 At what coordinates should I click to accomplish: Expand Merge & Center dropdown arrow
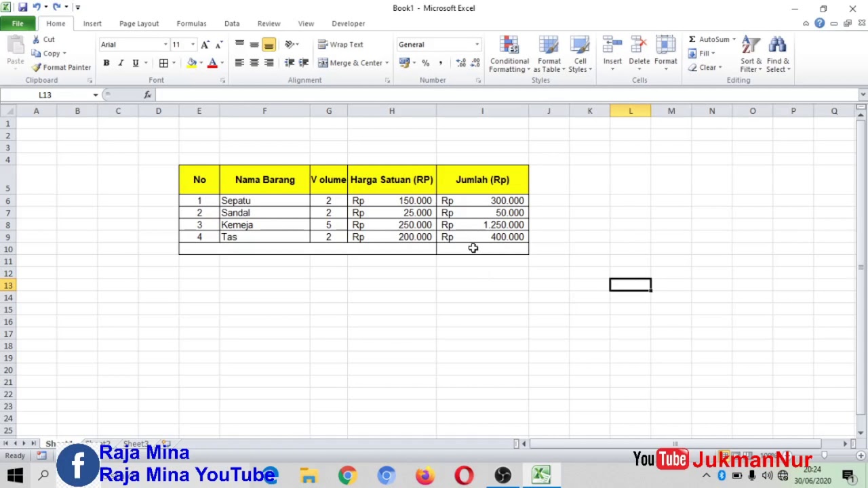point(387,63)
